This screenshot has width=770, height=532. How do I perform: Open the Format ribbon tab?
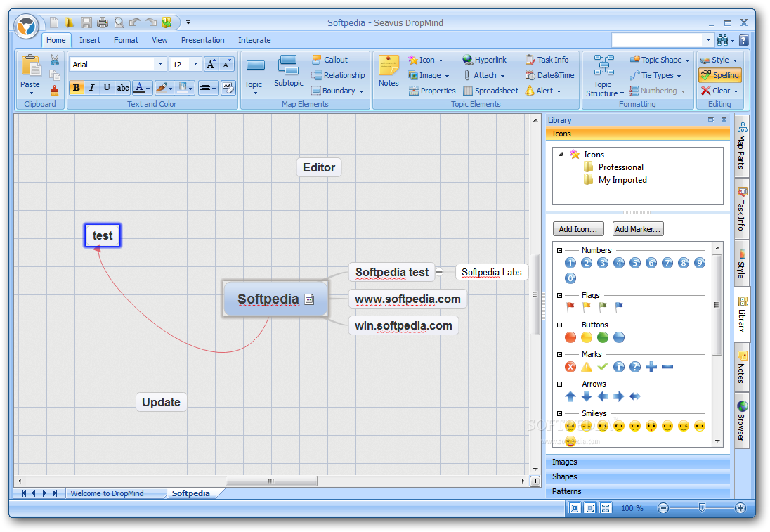[126, 40]
